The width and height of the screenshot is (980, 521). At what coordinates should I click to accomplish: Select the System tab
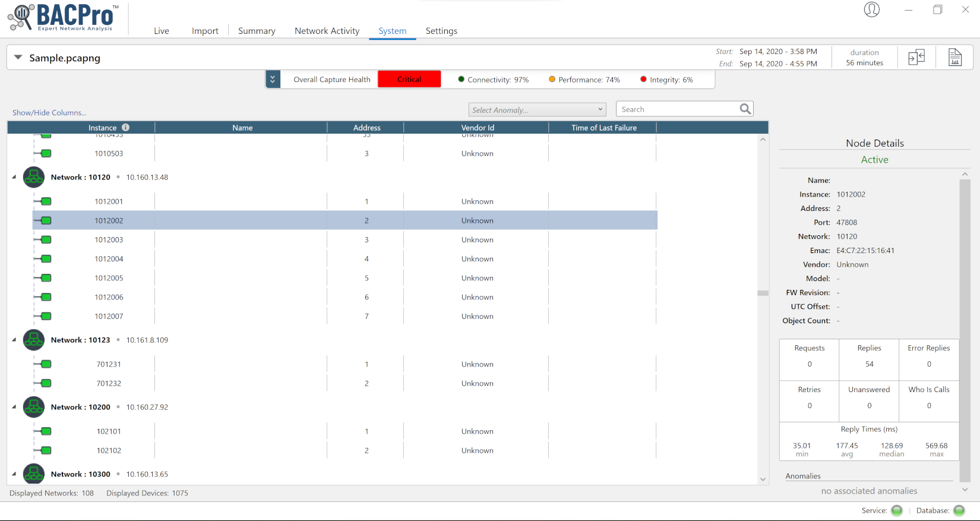click(x=393, y=31)
